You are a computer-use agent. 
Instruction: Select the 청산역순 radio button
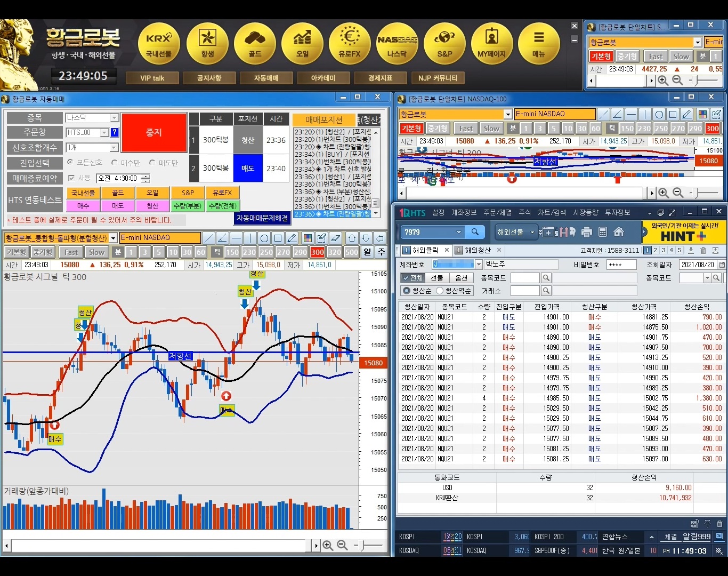click(x=440, y=291)
